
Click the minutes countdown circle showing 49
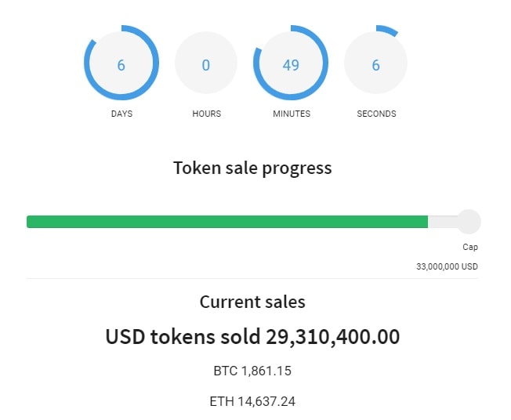[x=291, y=65]
